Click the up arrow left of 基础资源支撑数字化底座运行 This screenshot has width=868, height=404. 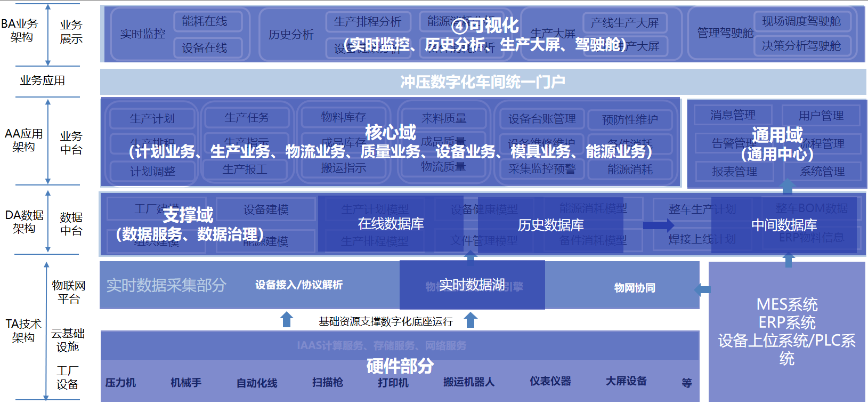[287, 320]
